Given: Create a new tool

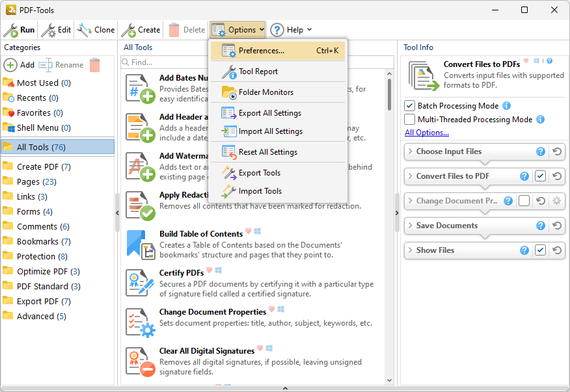Looking at the screenshot, I should coord(141,30).
